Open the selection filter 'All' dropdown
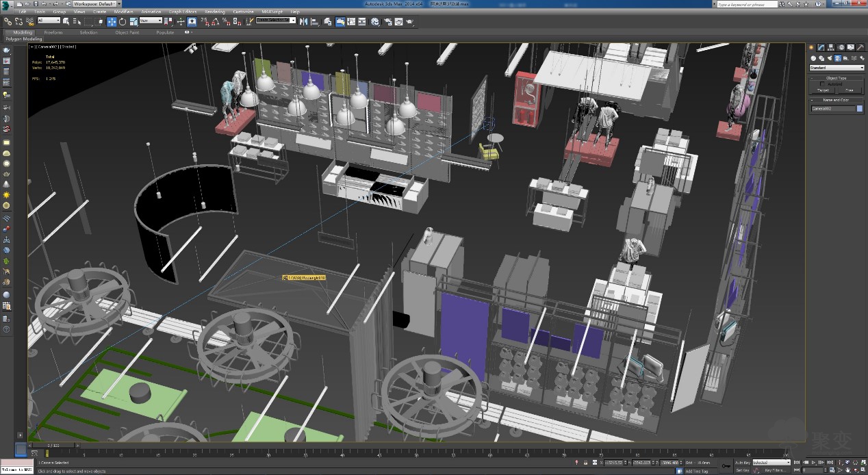The height and width of the screenshot is (475, 868). (49, 21)
